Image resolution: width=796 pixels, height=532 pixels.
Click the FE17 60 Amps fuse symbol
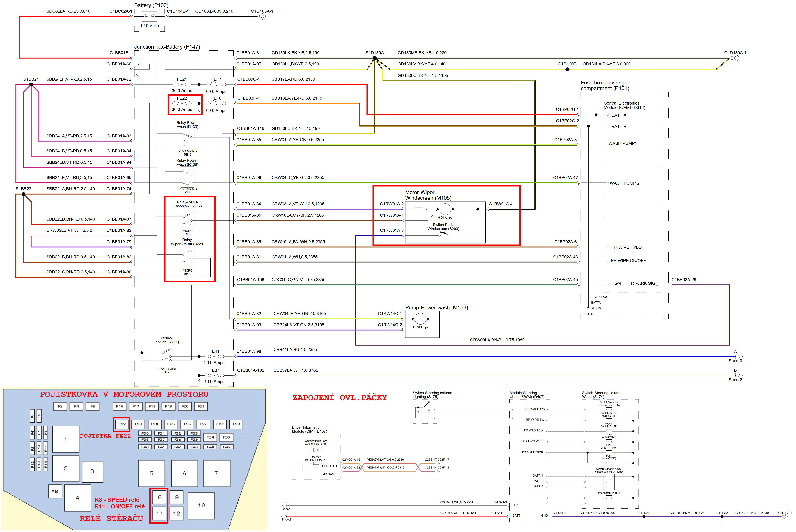coord(216,84)
